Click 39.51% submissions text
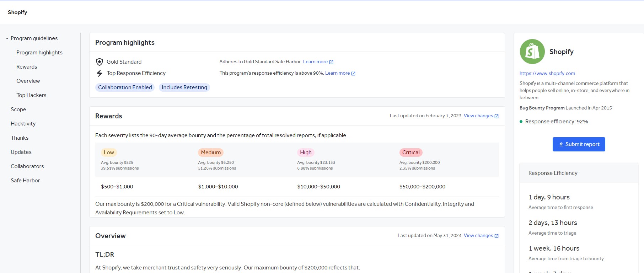This screenshot has height=273, width=644. pyautogui.click(x=120, y=168)
